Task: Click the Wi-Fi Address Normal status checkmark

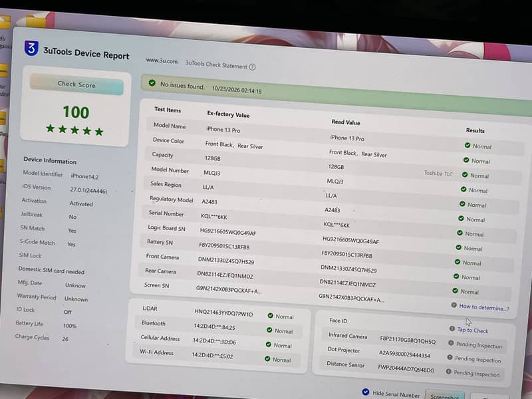Action: [267, 358]
